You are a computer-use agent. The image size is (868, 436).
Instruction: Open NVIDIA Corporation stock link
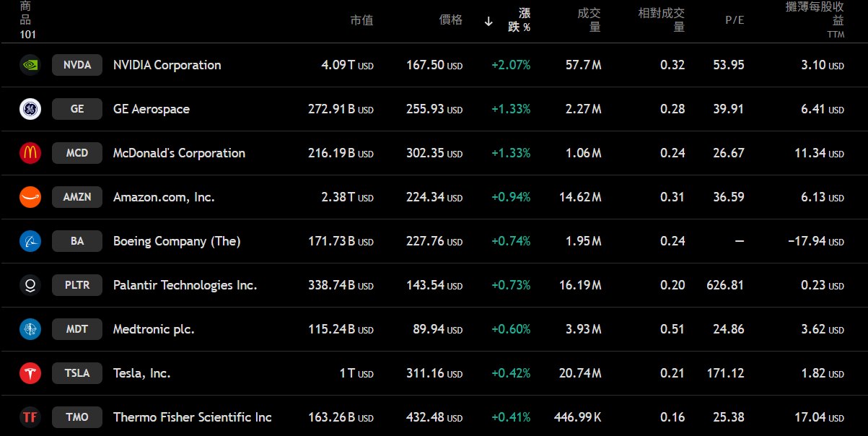tap(167, 65)
